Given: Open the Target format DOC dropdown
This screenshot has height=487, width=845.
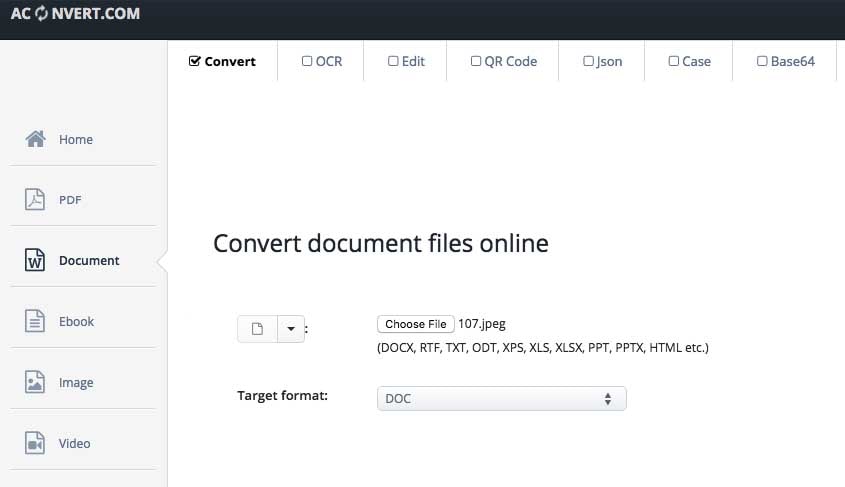Looking at the screenshot, I should pyautogui.click(x=501, y=398).
